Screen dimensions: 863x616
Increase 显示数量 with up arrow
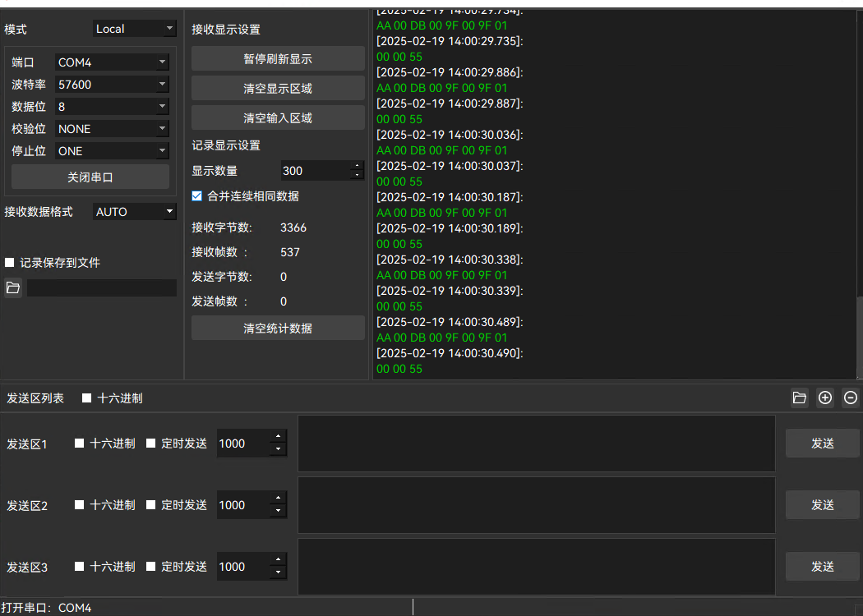coord(357,167)
